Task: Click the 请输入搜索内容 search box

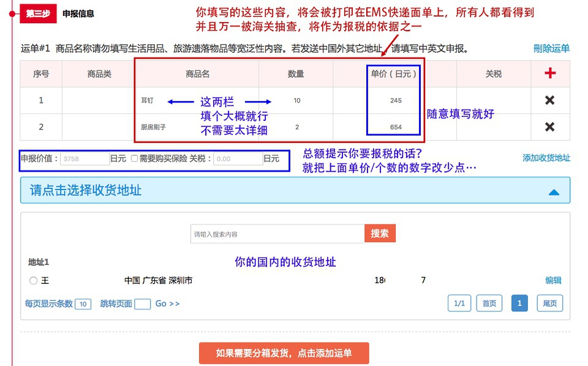Action: [276, 234]
